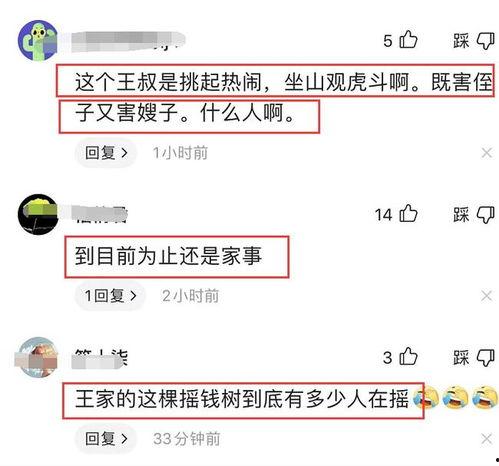Dismiss the second comment with X

(486, 296)
